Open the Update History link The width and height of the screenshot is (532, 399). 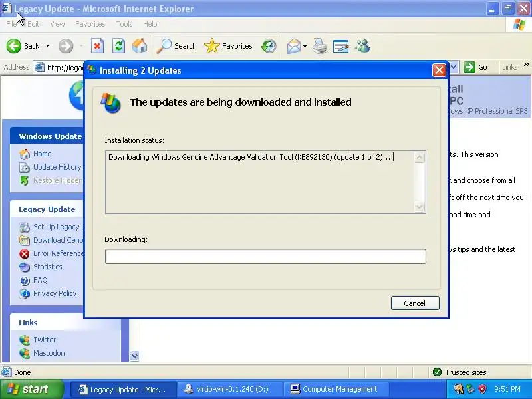coord(57,167)
